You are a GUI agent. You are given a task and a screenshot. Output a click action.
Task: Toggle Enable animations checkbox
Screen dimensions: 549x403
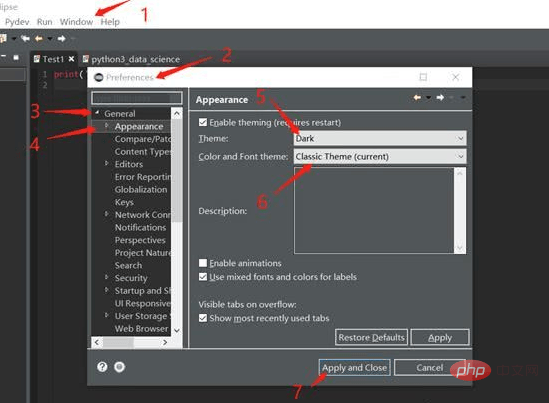point(203,263)
